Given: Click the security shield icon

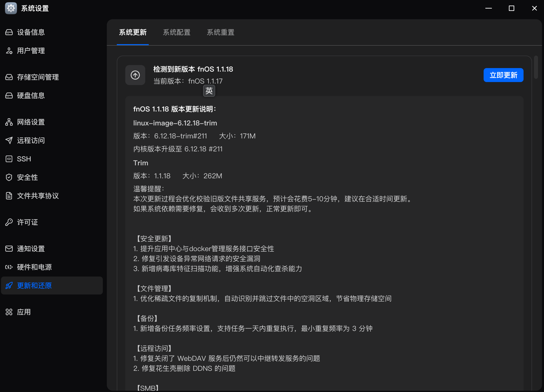Looking at the screenshot, I should click(9, 177).
